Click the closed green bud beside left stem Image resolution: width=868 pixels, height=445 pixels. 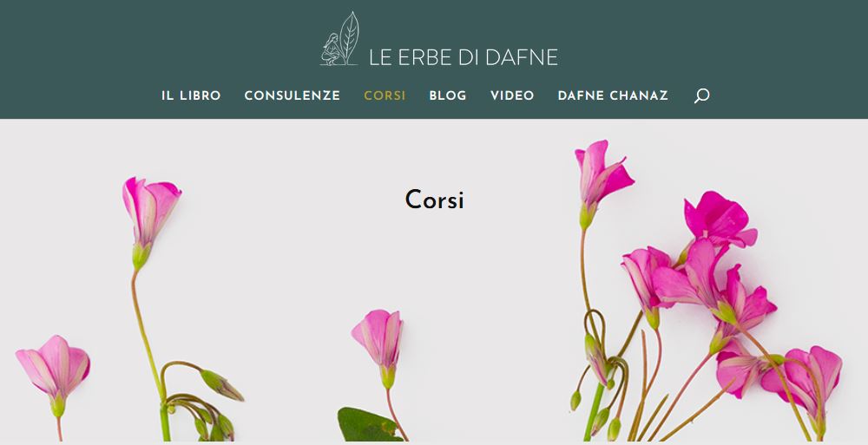click(x=221, y=384)
